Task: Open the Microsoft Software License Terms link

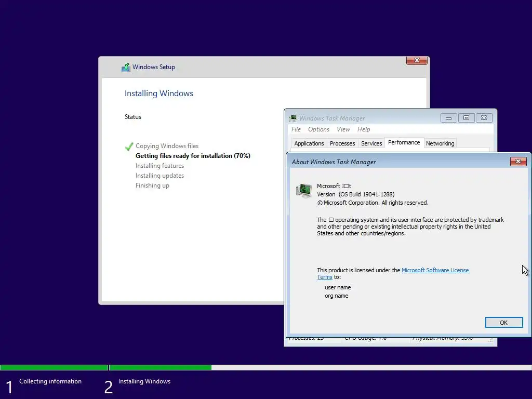Action: 435,270
